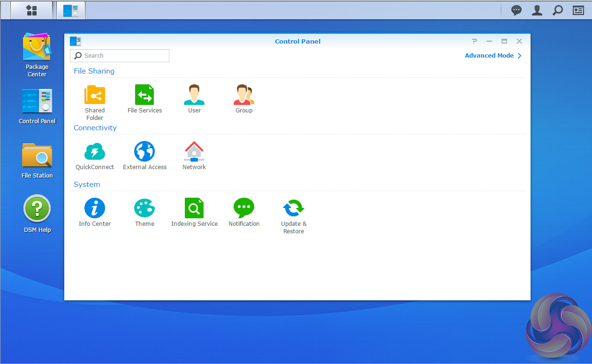Open Update & Restore
This screenshot has height=364, width=592.
pos(294,216)
